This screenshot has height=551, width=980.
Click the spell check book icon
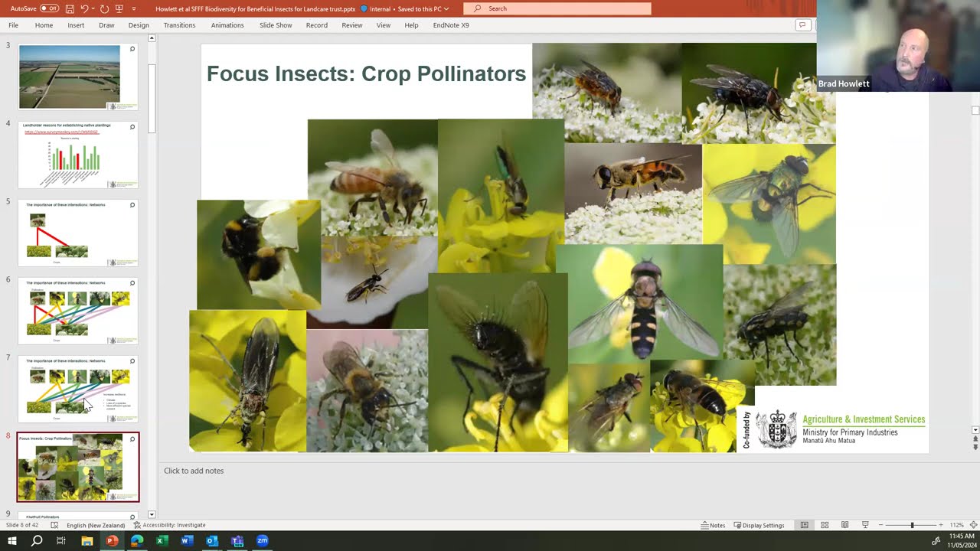pos(54,525)
